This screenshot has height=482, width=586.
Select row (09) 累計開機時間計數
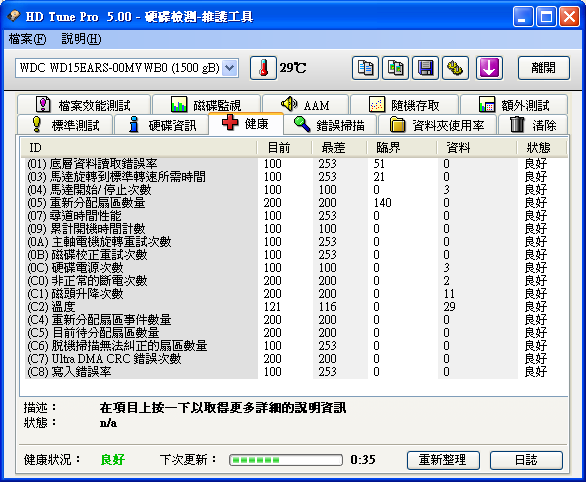(x=296, y=229)
